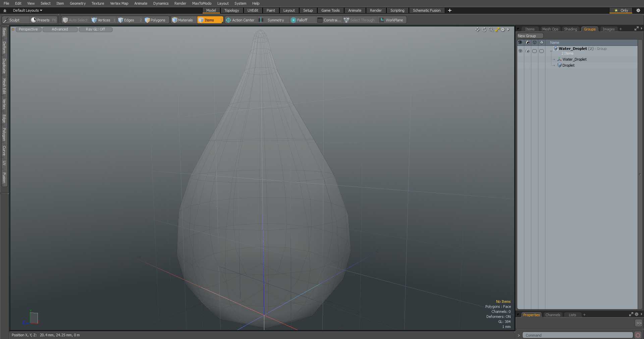Toggle Select Through mode
644x339 pixels.
click(x=359, y=20)
